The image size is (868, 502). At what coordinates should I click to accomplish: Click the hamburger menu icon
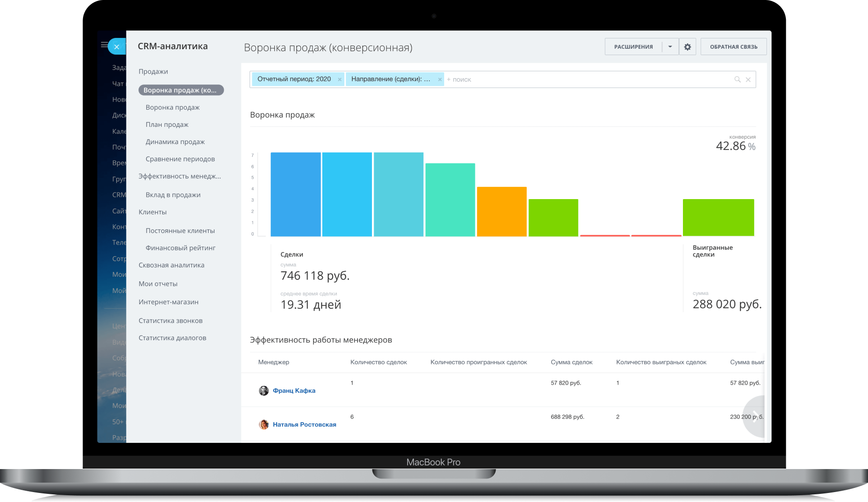click(104, 45)
